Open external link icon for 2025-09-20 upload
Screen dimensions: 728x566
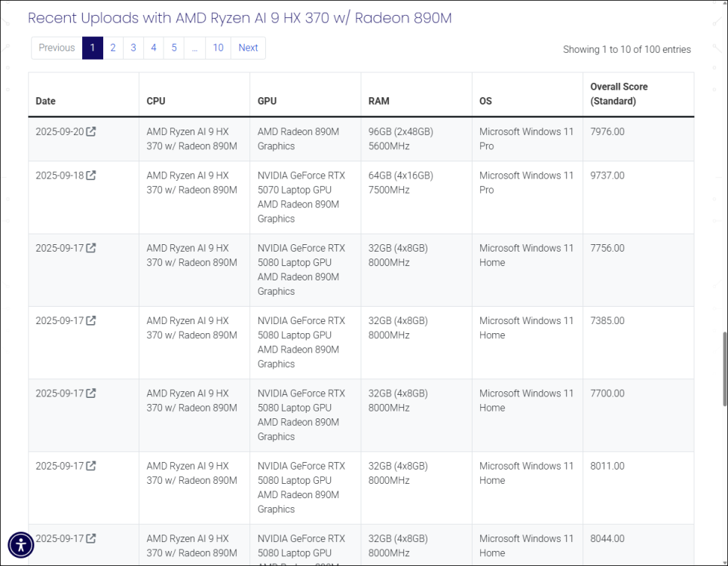(91, 132)
